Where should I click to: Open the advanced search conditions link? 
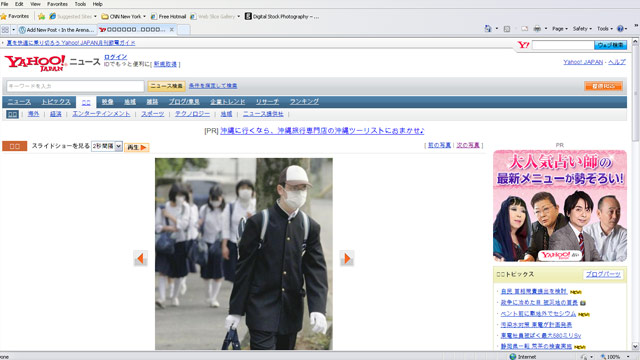pyautogui.click(x=213, y=86)
